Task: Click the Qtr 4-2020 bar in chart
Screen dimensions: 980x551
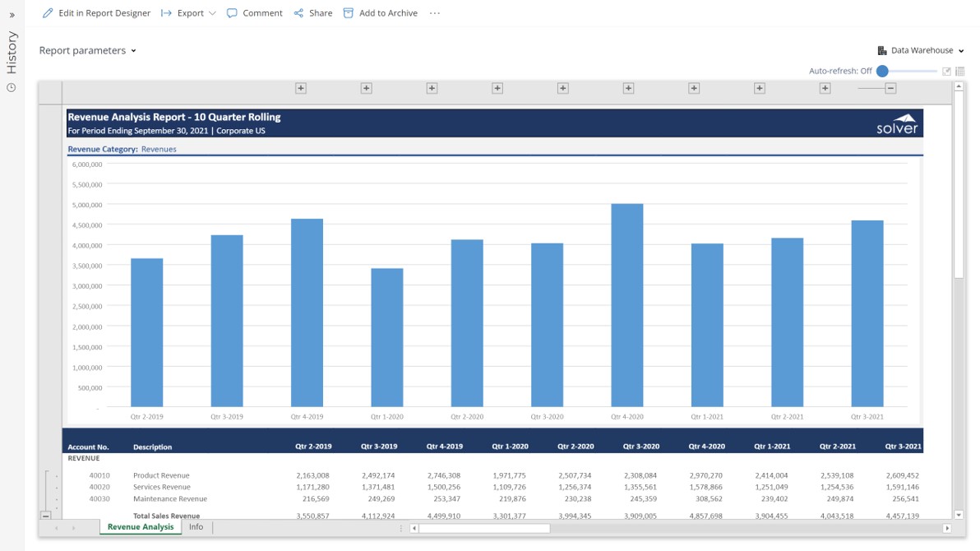Action: (627, 304)
